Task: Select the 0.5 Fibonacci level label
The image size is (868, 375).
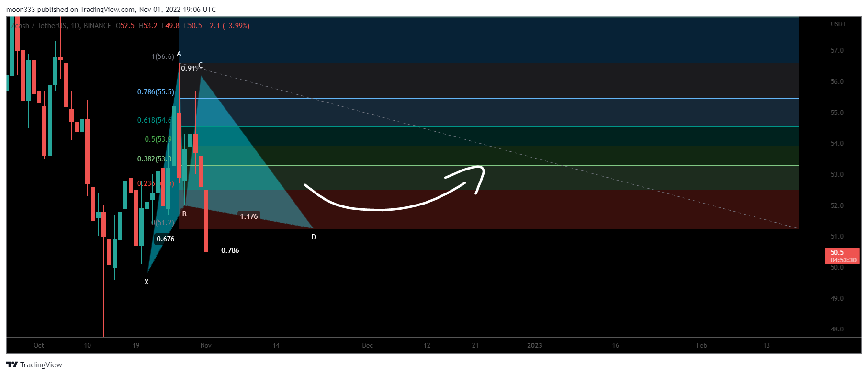Action: [158, 139]
